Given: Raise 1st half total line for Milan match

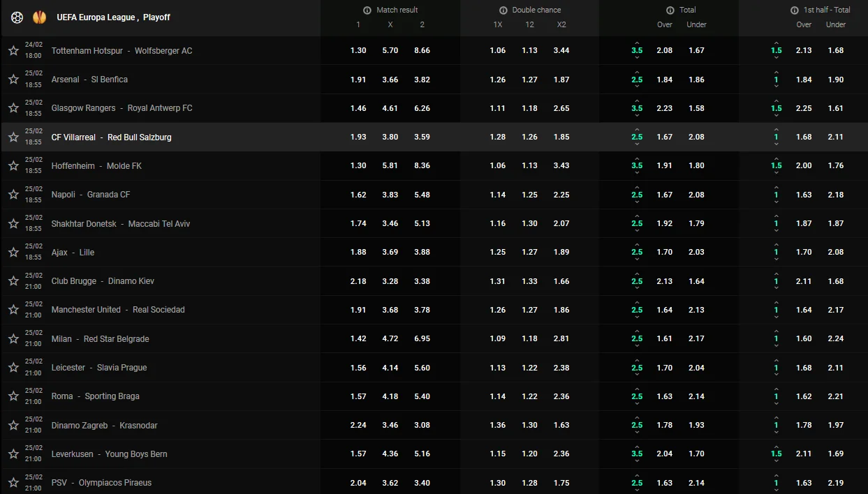Looking at the screenshot, I should [776, 331].
